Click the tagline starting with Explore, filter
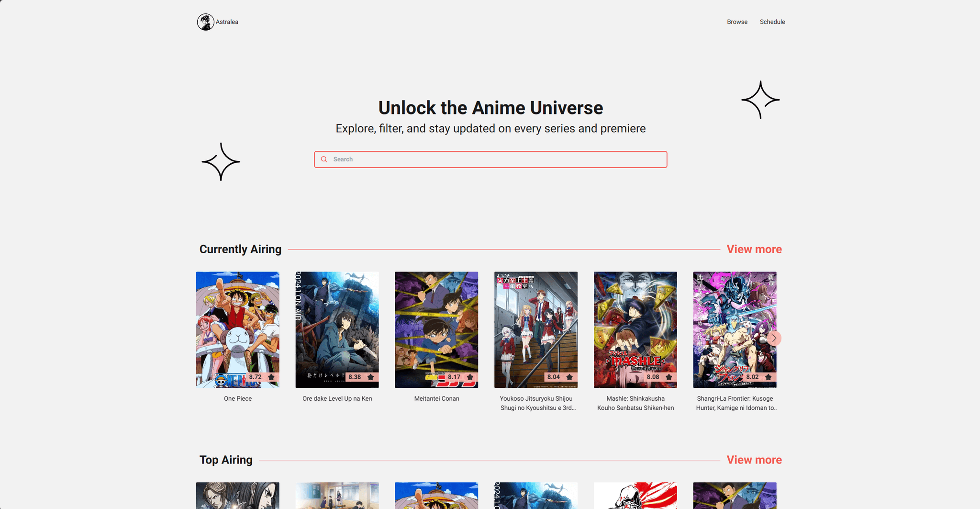Screen dimensions: 980x509 coord(490,129)
